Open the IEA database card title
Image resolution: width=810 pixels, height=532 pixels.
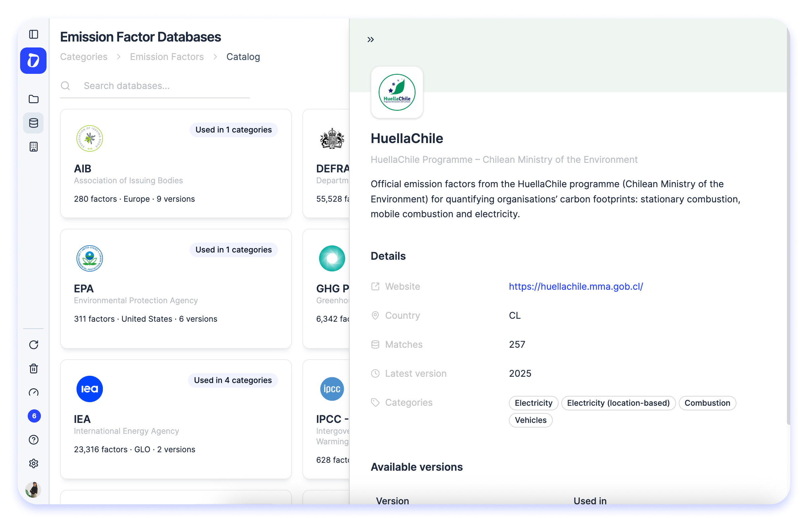[82, 419]
